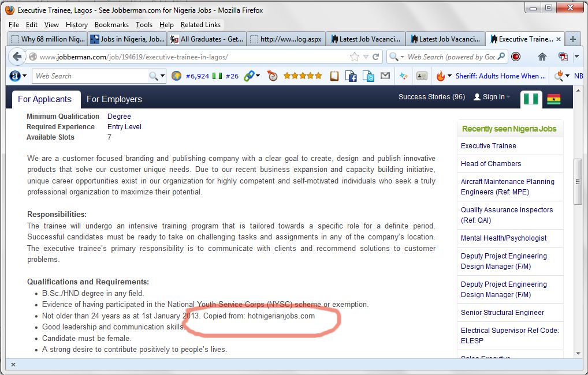Screen dimensions: 588x375
Task: Open 'Head of Chambers' job link
Action: (491, 164)
